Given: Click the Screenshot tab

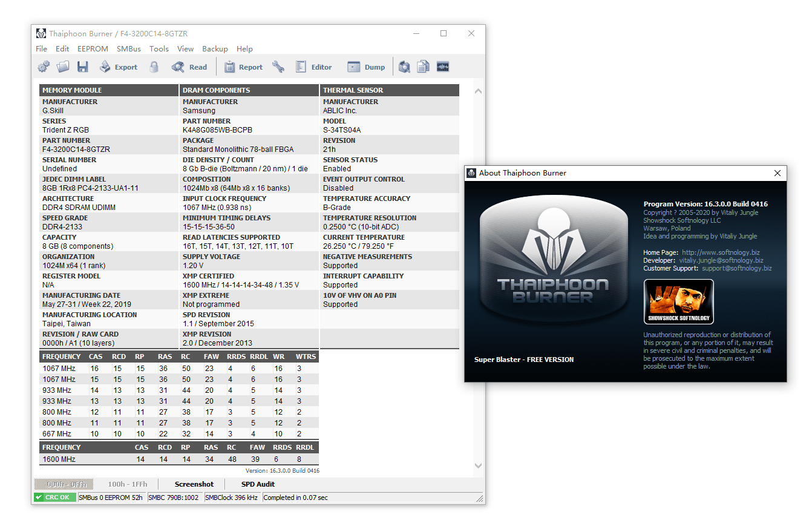Looking at the screenshot, I should tap(194, 484).
